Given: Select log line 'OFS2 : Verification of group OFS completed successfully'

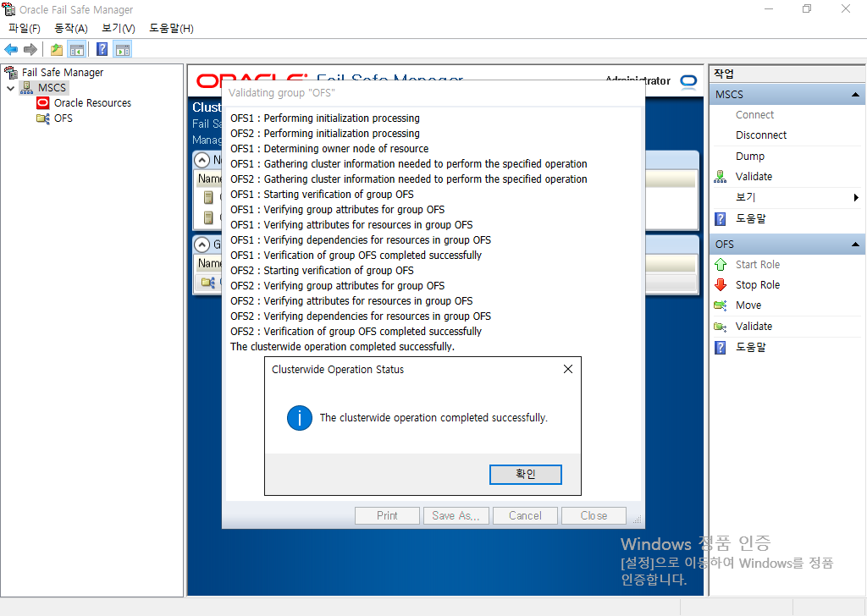Looking at the screenshot, I should [356, 332].
